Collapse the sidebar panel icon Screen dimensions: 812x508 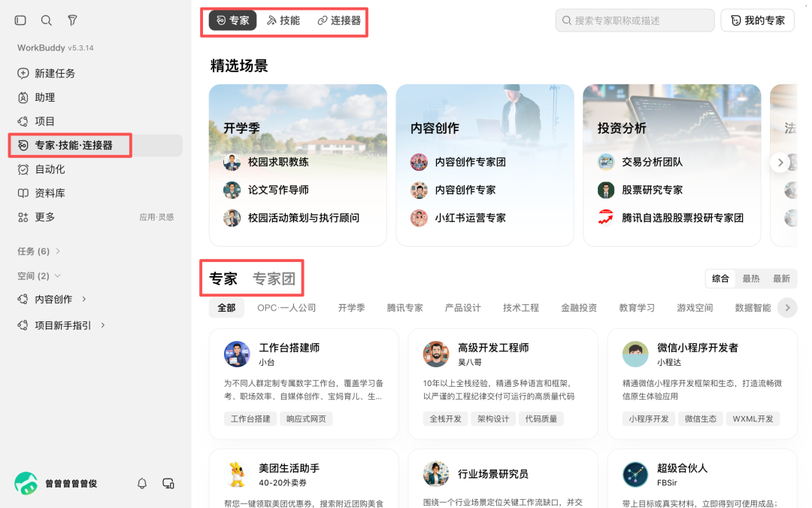pos(20,20)
